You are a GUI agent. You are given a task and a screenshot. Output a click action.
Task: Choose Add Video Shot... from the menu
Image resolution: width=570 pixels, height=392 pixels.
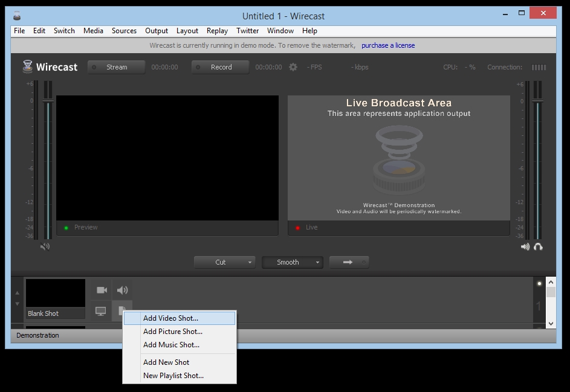(180, 318)
